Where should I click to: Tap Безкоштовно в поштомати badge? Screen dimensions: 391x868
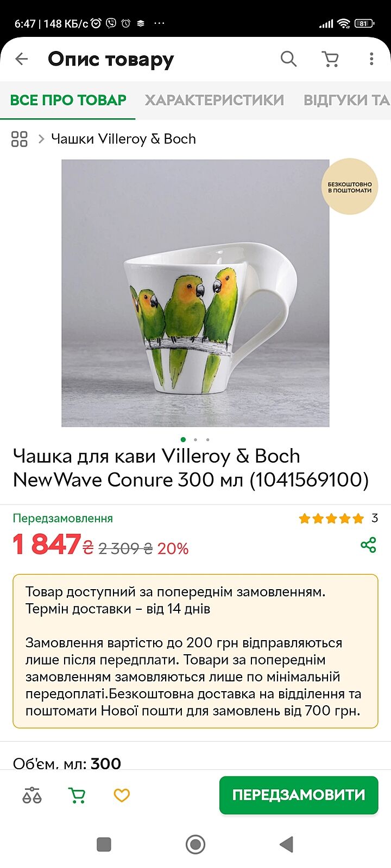350,187
